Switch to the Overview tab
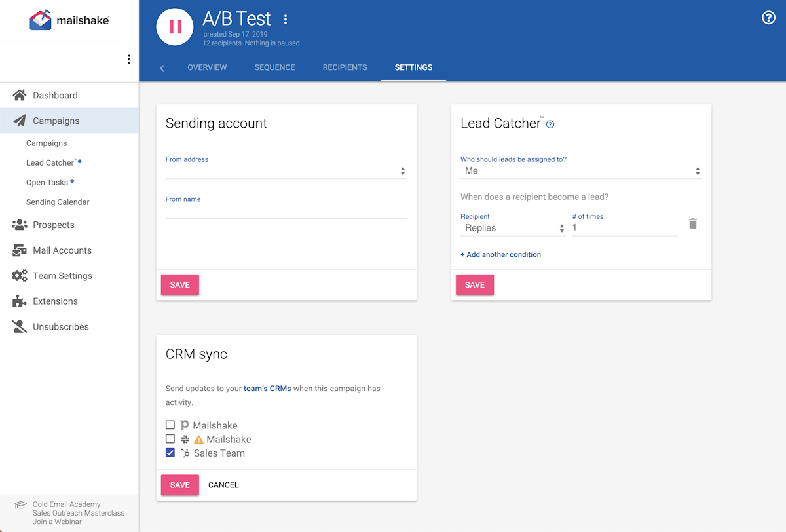The image size is (786, 532). pos(207,67)
